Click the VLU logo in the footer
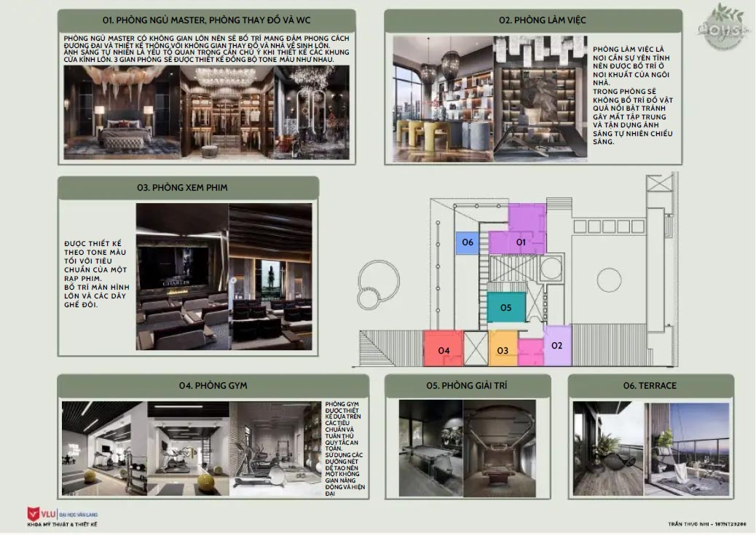756x535 pixels. (42, 514)
